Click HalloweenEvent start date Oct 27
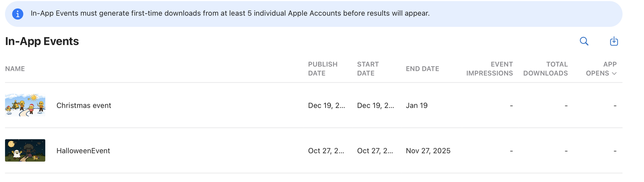Viewport: 644px width, 182px height. pos(375,151)
